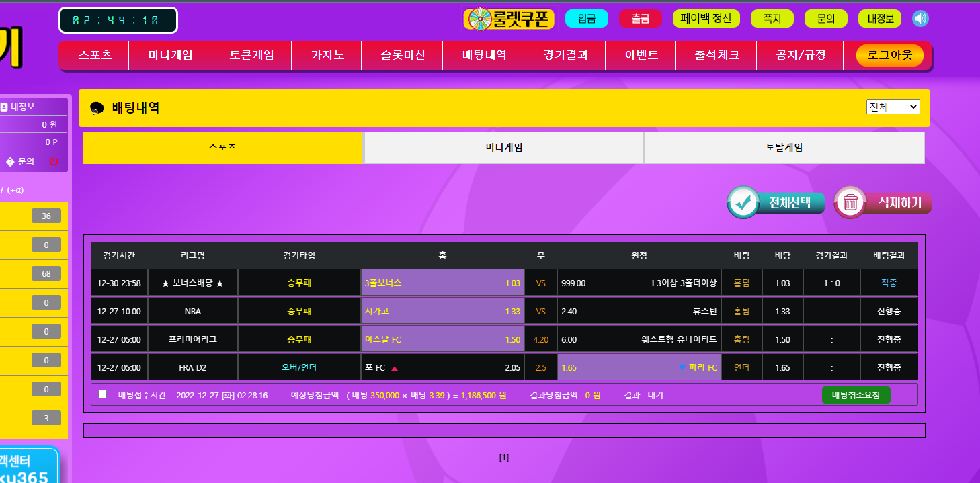This screenshot has height=483, width=980.
Task: Tick the checkbox beside 배팅접수시간
Action: [x=102, y=394]
